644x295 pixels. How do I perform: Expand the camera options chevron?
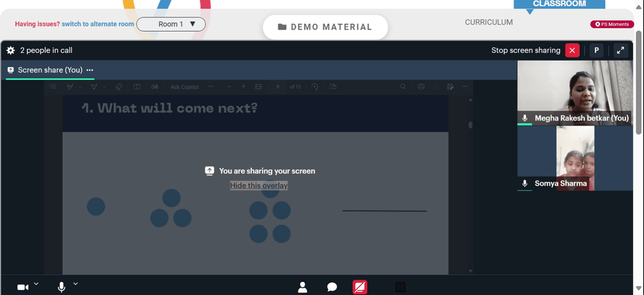tap(36, 283)
